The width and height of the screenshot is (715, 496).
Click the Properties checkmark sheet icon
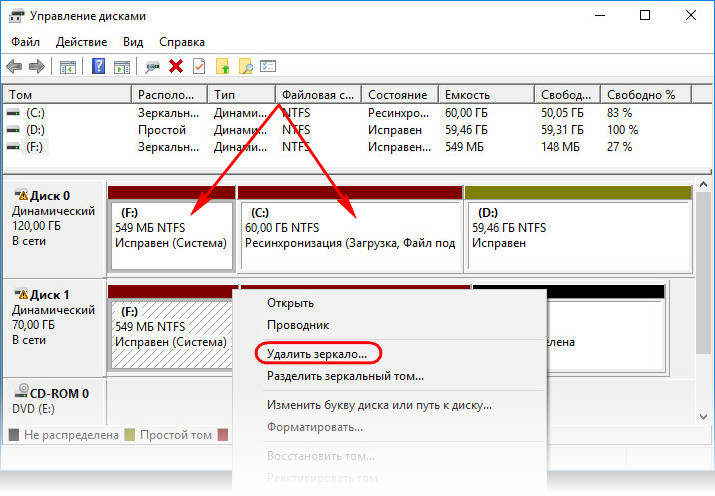[x=199, y=67]
